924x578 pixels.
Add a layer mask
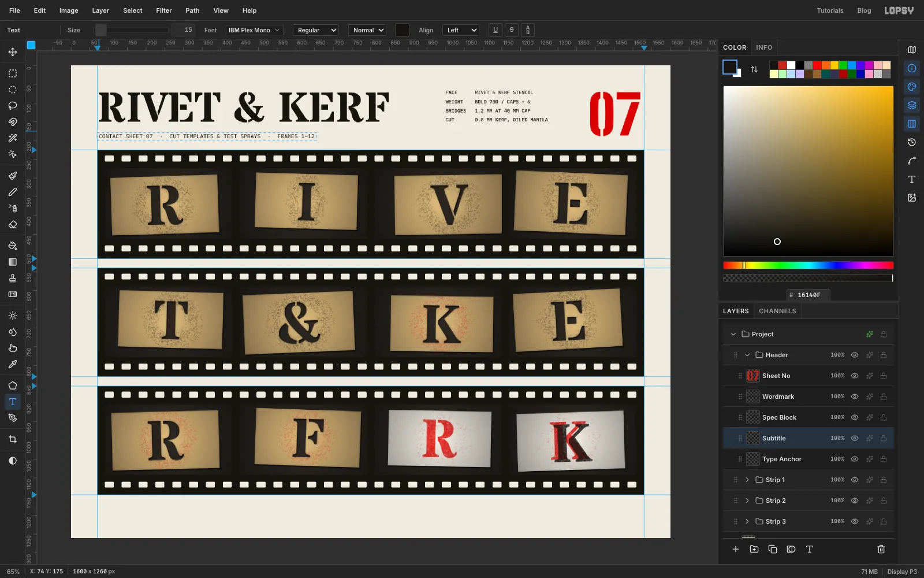click(791, 549)
